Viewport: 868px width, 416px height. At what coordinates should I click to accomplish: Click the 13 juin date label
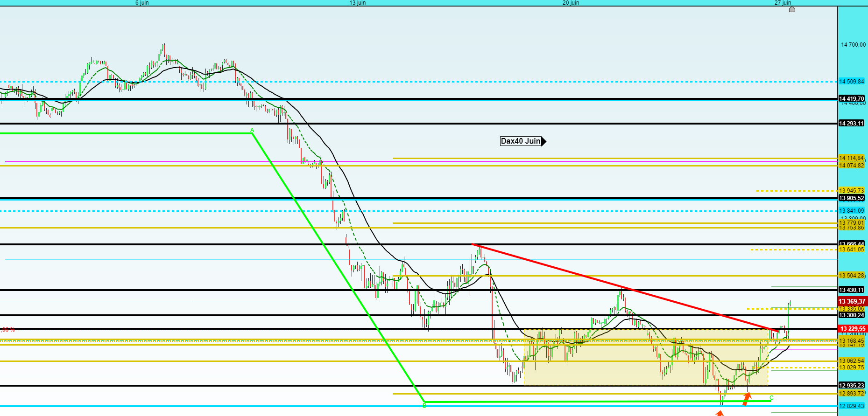pos(358,3)
